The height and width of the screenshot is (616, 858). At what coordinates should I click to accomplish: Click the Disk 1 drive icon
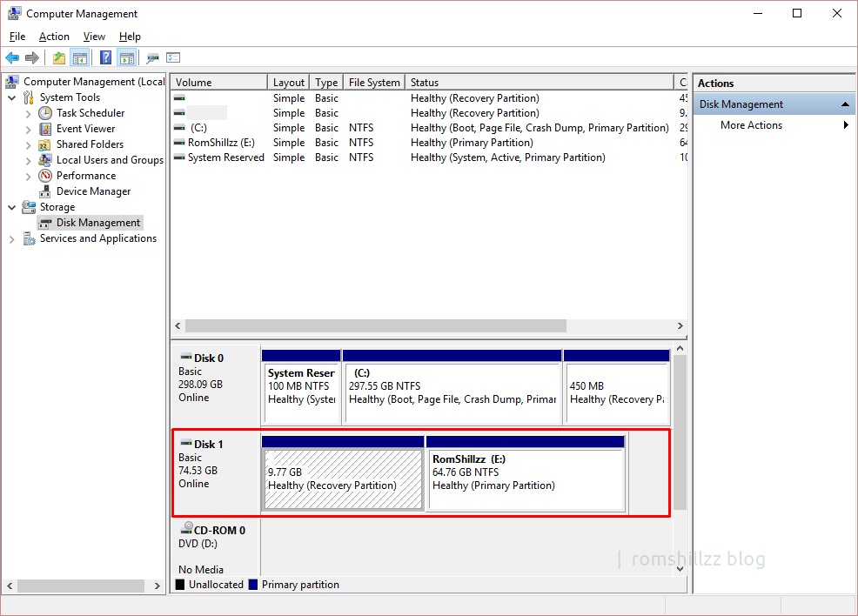click(186, 443)
